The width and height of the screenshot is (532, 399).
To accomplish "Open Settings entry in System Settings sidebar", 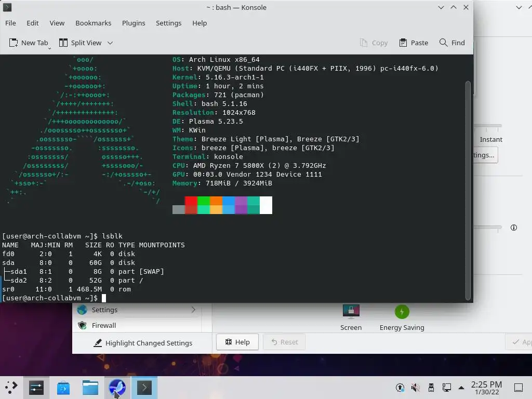I will tap(137, 310).
